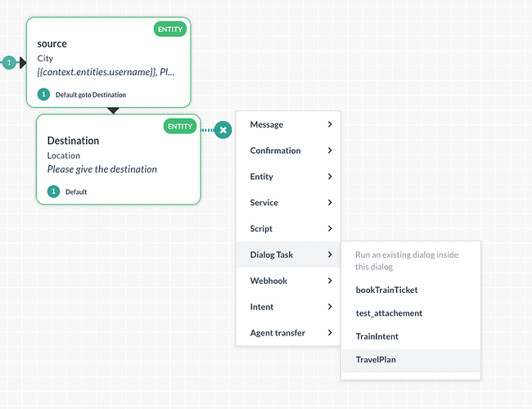The image size is (532, 409).
Task: Click the teal X connector close icon
Action: (x=223, y=130)
